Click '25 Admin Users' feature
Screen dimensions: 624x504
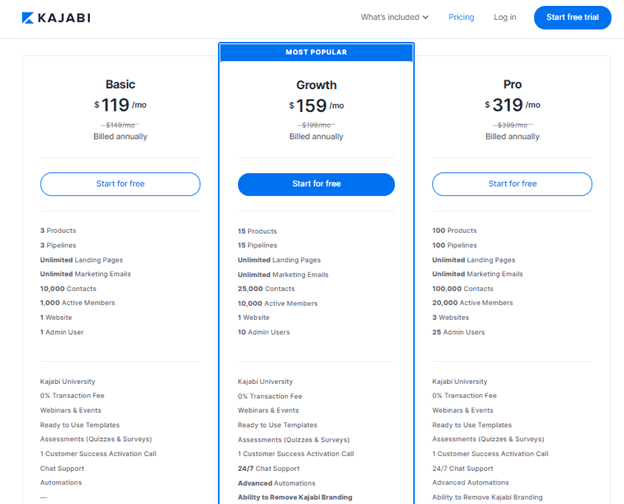pos(458,332)
